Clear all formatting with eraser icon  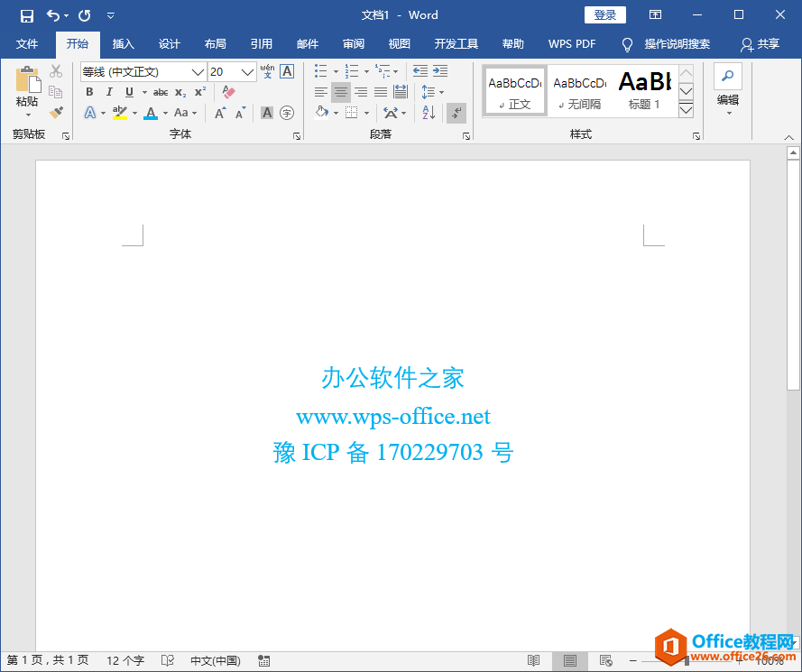(x=228, y=92)
